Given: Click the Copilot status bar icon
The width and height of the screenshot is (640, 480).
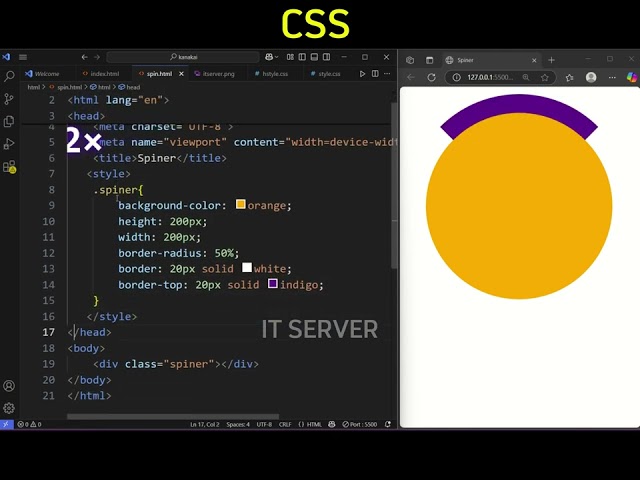Looking at the screenshot, I should coord(332,424).
